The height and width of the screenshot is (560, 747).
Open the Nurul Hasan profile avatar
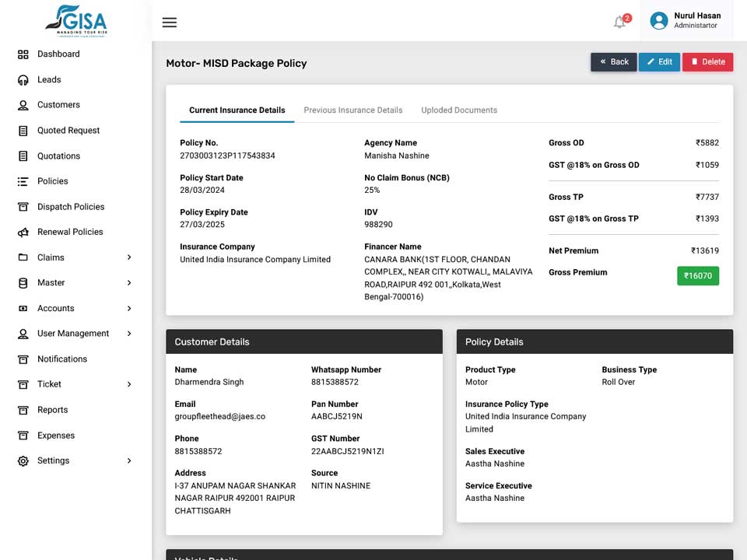pos(659,20)
